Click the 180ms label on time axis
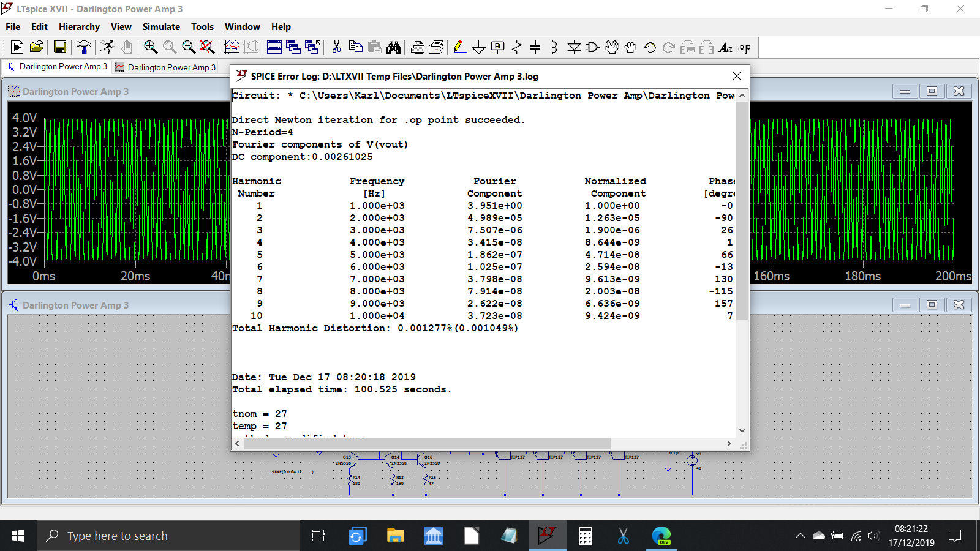 tap(862, 276)
